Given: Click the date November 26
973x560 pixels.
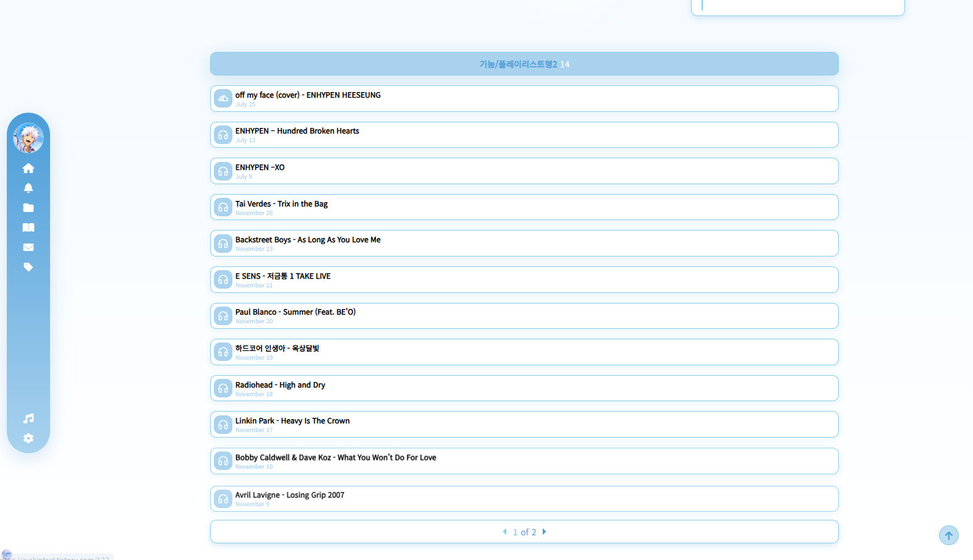Looking at the screenshot, I should [254, 213].
